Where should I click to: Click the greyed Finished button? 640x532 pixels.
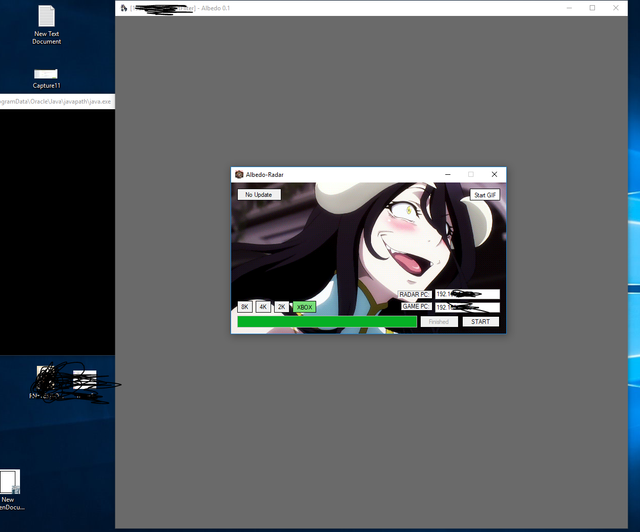[x=439, y=322]
